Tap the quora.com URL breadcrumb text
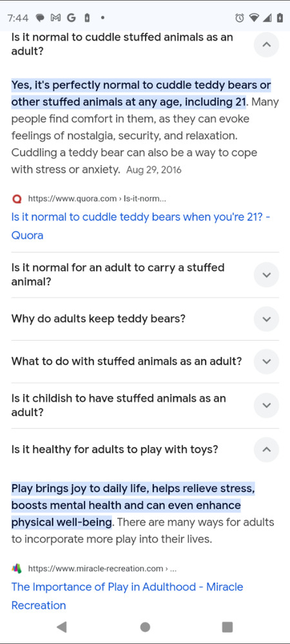This screenshot has width=290, height=644. coord(97,199)
